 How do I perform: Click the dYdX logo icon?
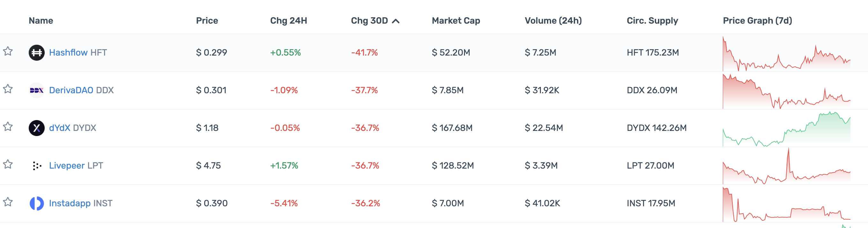point(36,128)
